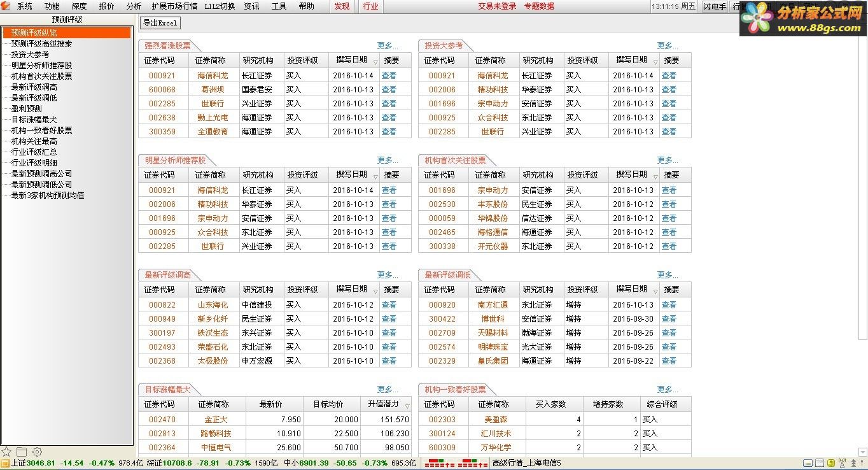Image resolution: width=868 pixels, height=470 pixels.
Task: Click 查看 link for 葛洲坝 row
Action: pyautogui.click(x=389, y=90)
